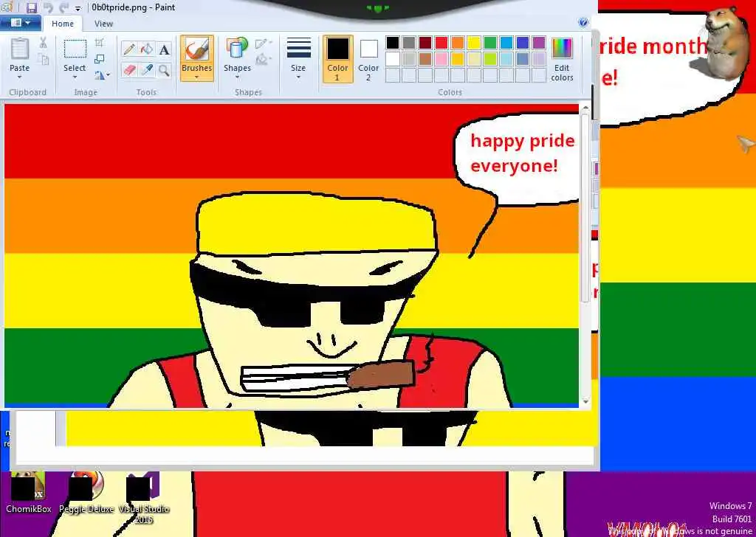Switch to the View ribbon tab
756x537 pixels.
pos(103,24)
